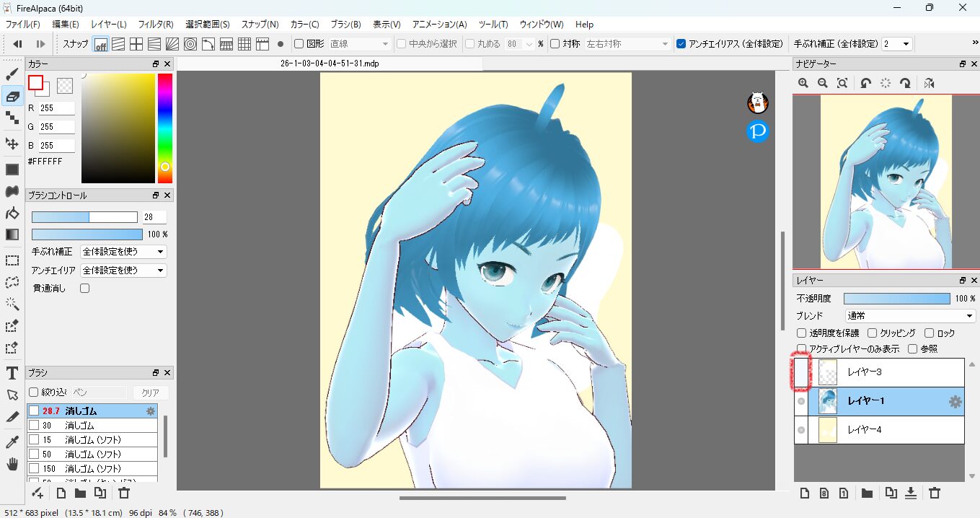The width and height of the screenshot is (980, 518).
Task: Open the レイヤー(L) menu
Action: (108, 25)
